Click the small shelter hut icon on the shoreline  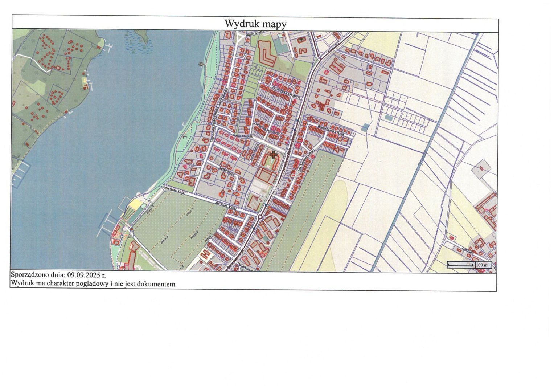tap(185, 137)
